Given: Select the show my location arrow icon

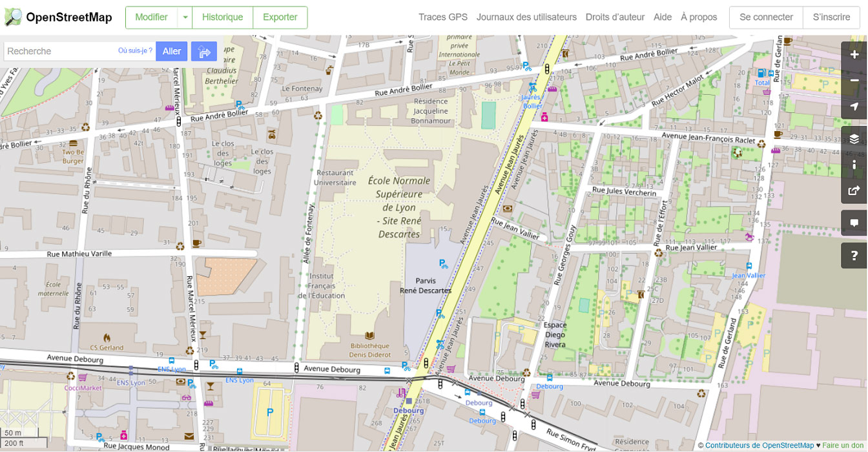Looking at the screenshot, I should pos(854,107).
